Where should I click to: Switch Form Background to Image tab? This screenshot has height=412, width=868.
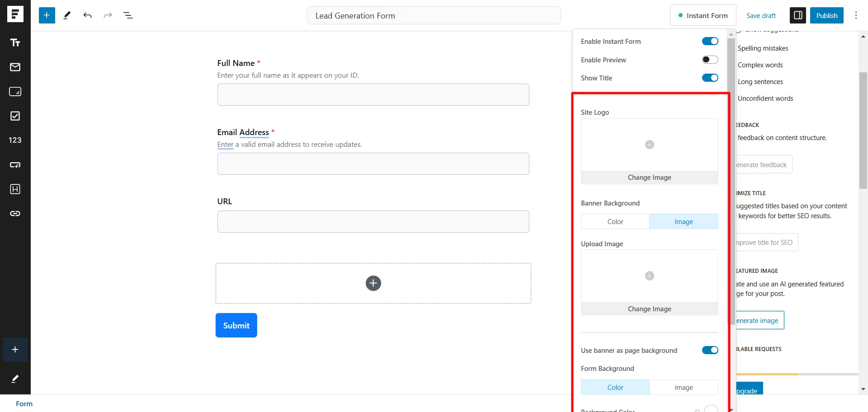[x=684, y=387]
